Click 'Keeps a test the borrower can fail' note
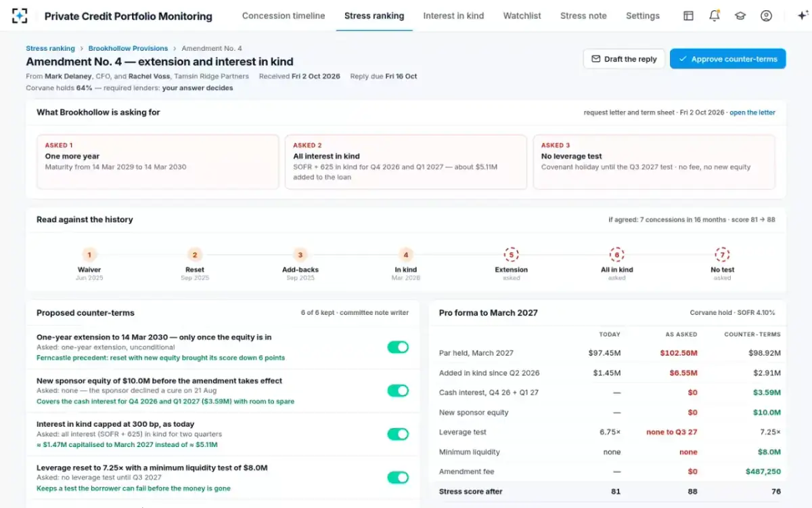 click(133, 488)
